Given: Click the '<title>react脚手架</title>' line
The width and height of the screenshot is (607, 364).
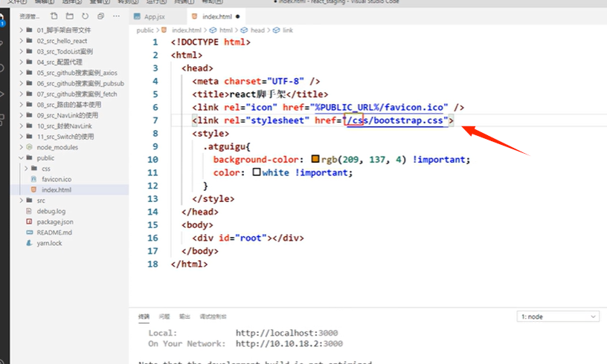Looking at the screenshot, I should (x=260, y=94).
